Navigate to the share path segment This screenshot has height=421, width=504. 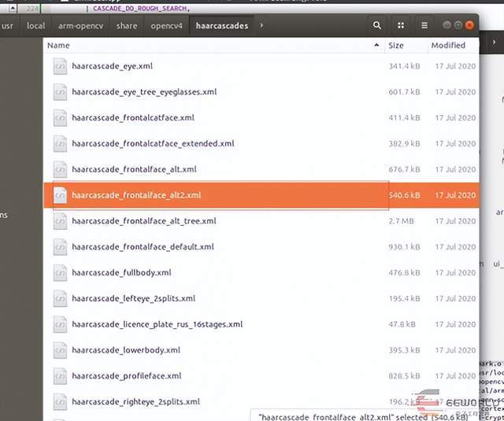click(x=126, y=25)
